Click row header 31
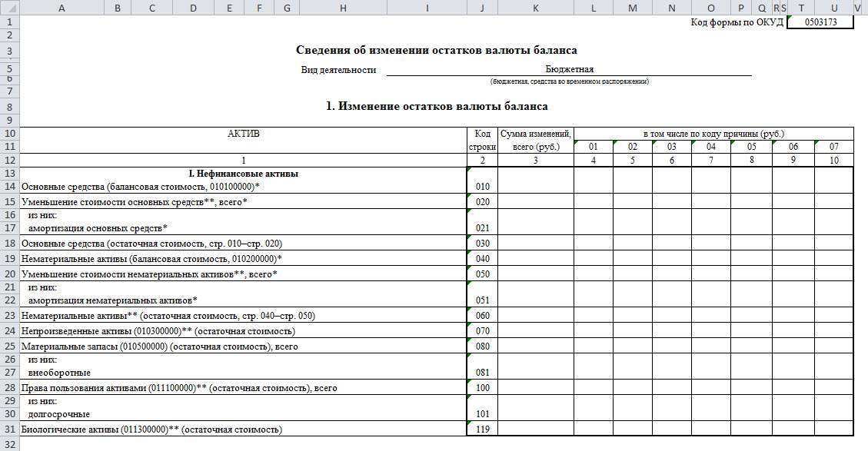This screenshot has width=868, height=451. 9,429
